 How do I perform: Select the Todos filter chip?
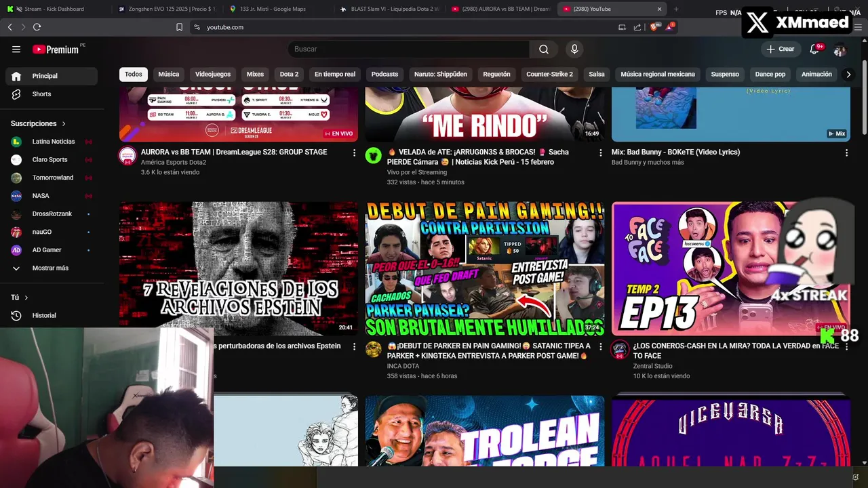[134, 74]
